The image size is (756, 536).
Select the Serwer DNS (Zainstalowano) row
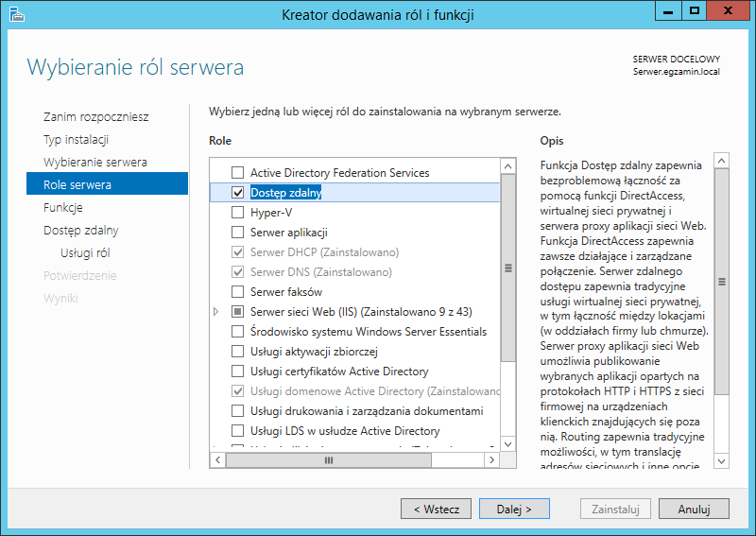320,272
